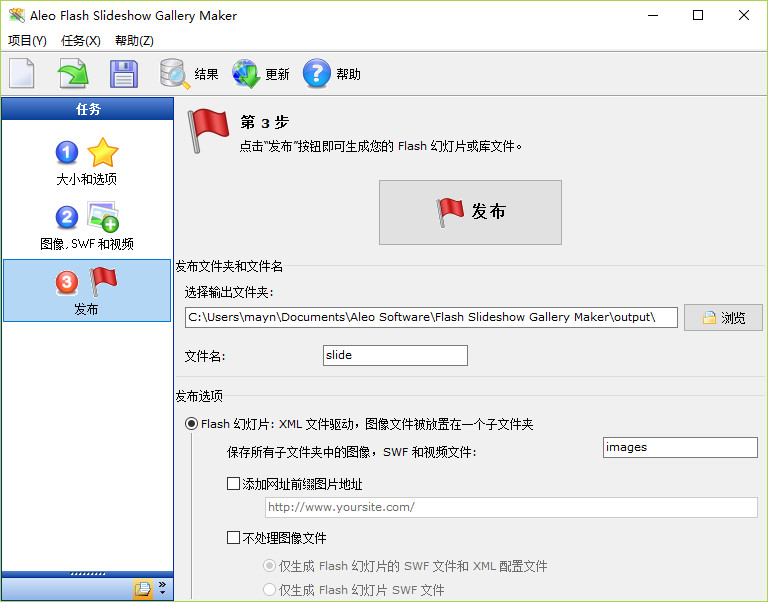This screenshot has width=768, height=602.
Task: Close the Aleo Flash Slideshow Gallery Maker window
Action: [x=744, y=15]
